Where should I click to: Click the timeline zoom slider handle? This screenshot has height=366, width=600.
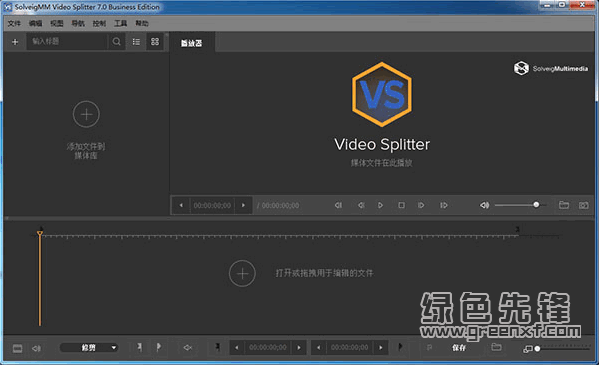coord(537,348)
